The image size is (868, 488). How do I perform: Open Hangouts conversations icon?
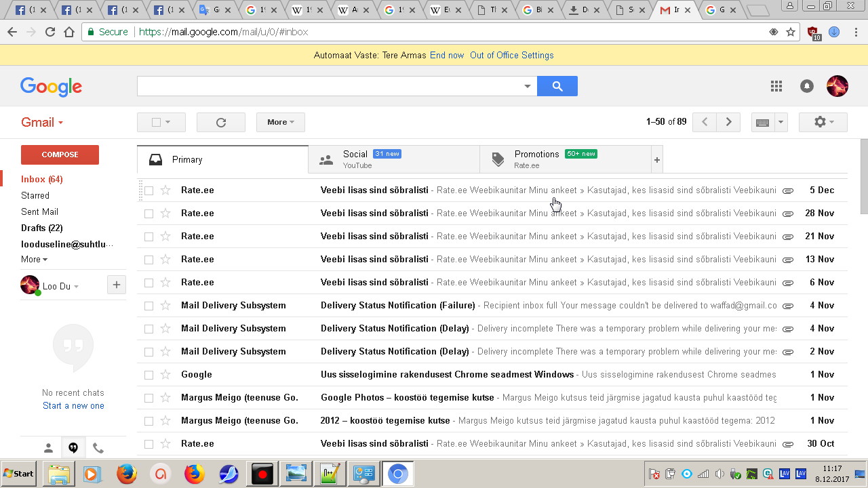(x=73, y=448)
